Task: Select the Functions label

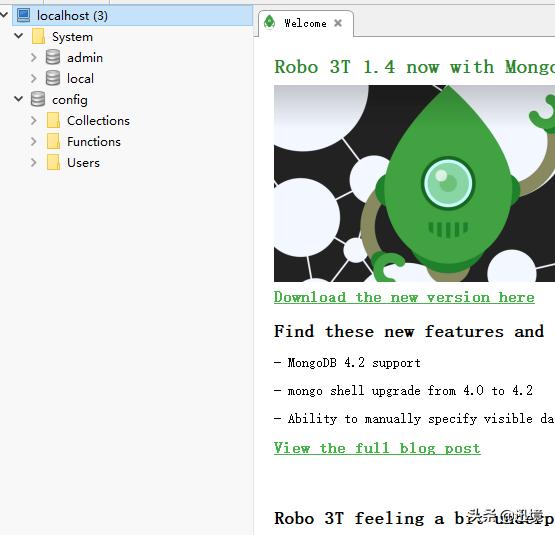Action: (94, 142)
